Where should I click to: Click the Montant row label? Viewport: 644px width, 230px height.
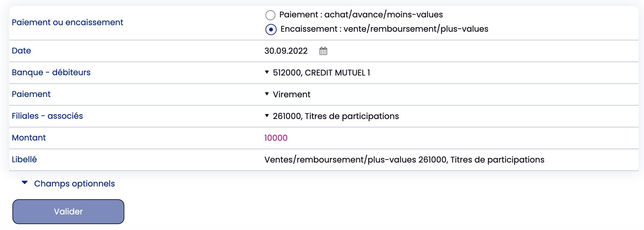coord(29,138)
